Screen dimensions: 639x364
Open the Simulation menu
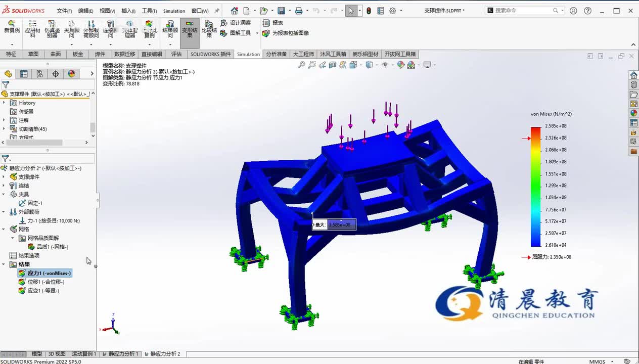[174, 11]
